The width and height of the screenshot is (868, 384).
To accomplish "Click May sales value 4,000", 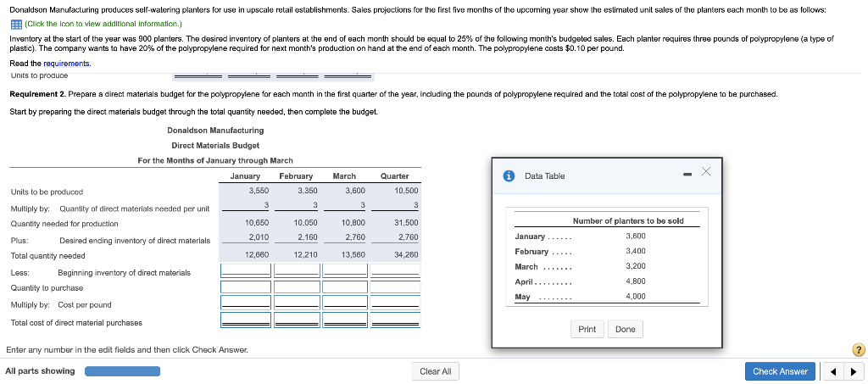I will (636, 296).
